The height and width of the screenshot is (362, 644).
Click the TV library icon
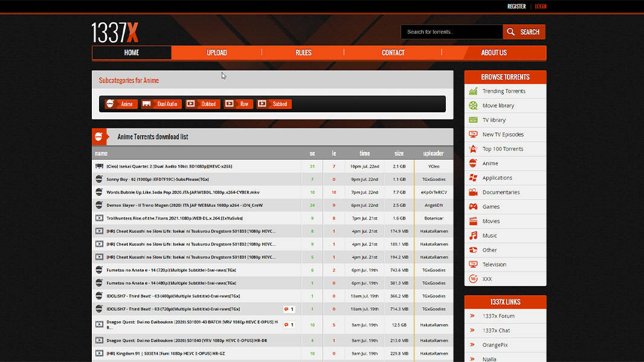pos(473,119)
